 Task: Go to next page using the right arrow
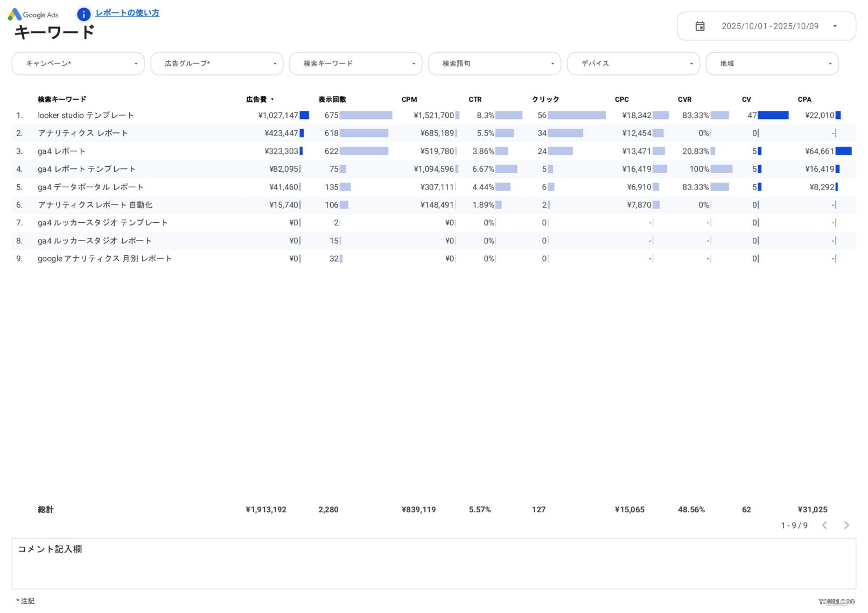coord(846,525)
